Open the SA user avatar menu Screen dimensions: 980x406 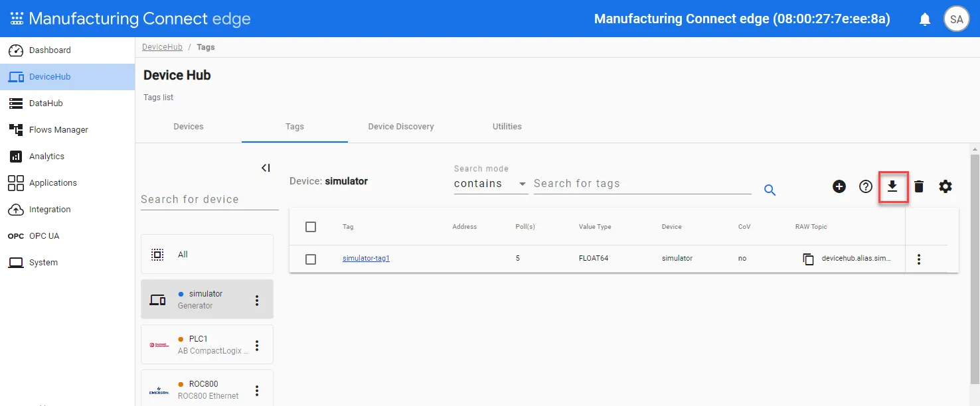(956, 19)
